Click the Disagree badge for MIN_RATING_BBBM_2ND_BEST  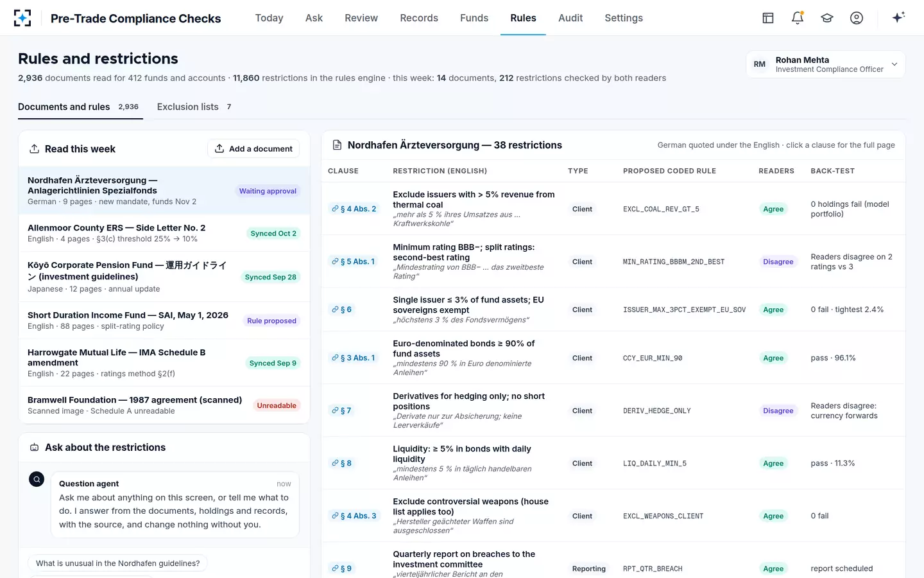(778, 261)
